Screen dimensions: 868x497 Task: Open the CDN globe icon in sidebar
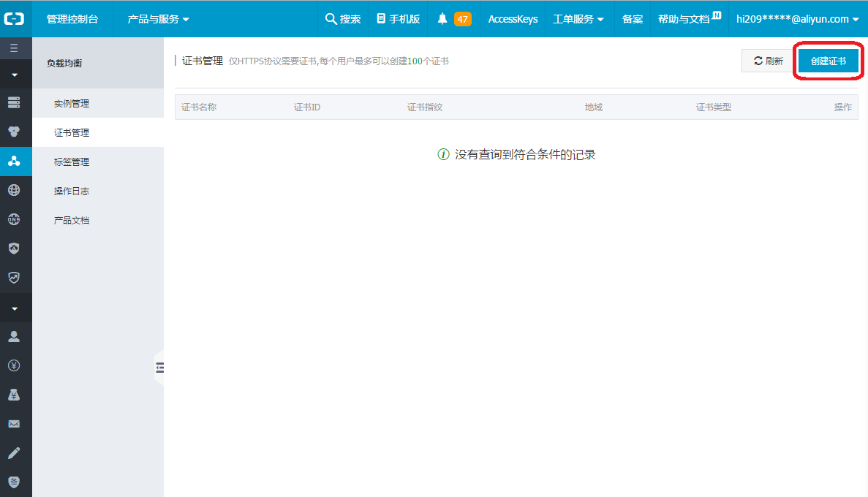point(15,190)
